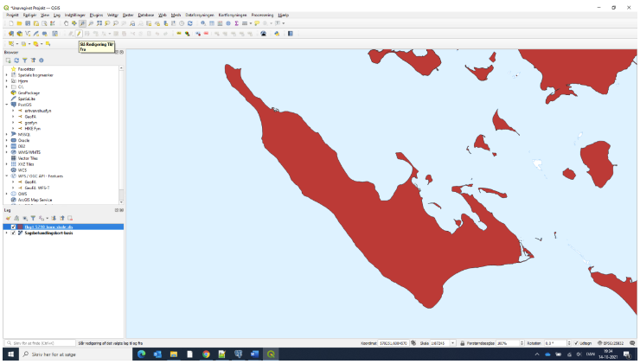Open the Projekt menu
The height and width of the screenshot is (364, 640).
(x=12, y=15)
